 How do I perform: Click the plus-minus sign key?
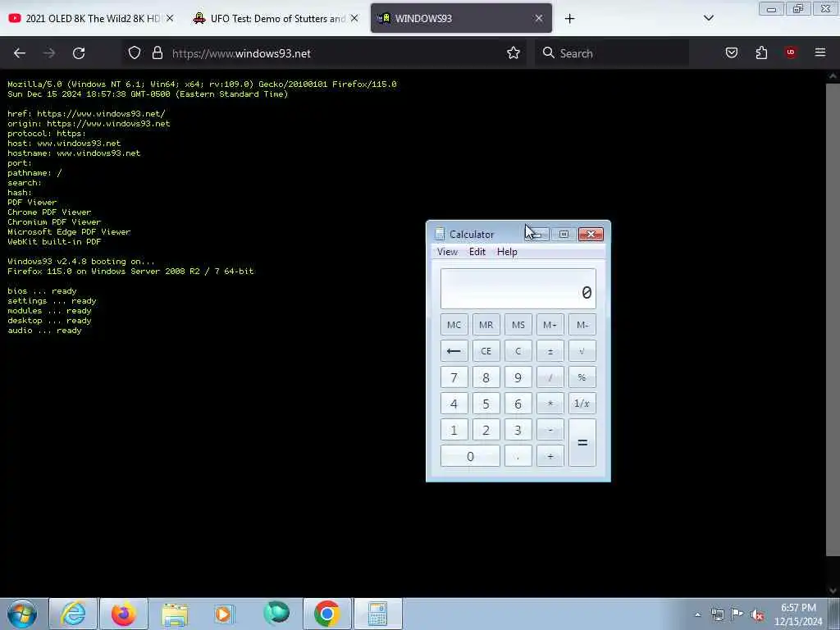pos(550,351)
